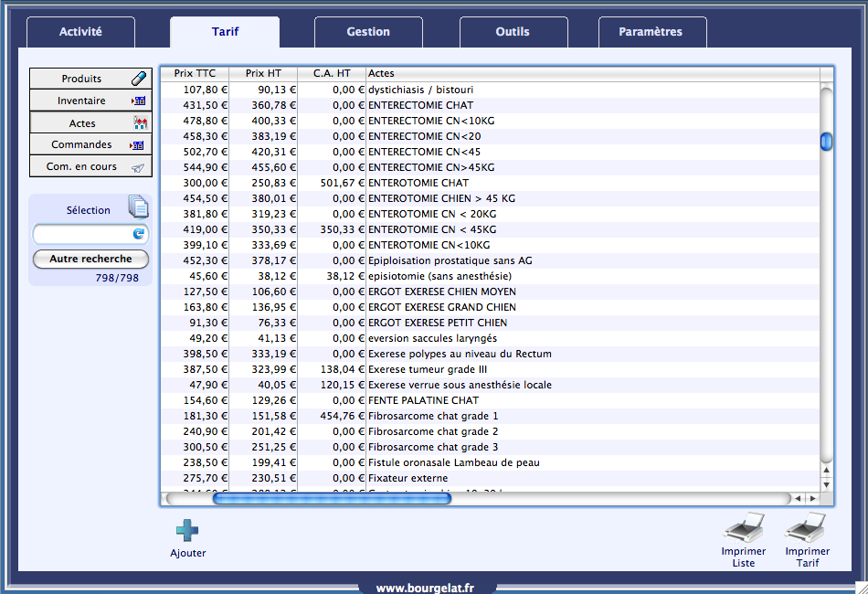Open the Actes section

pyautogui.click(x=90, y=122)
